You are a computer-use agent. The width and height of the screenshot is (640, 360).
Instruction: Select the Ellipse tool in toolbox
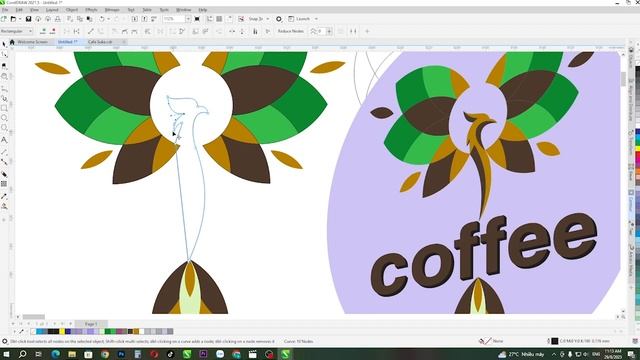coord(4,118)
